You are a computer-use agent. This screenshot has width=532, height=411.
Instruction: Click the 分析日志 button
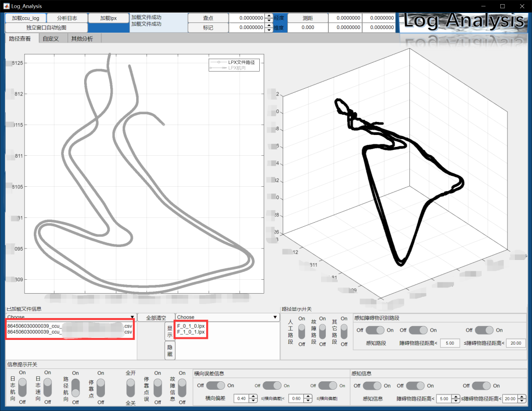[67, 18]
